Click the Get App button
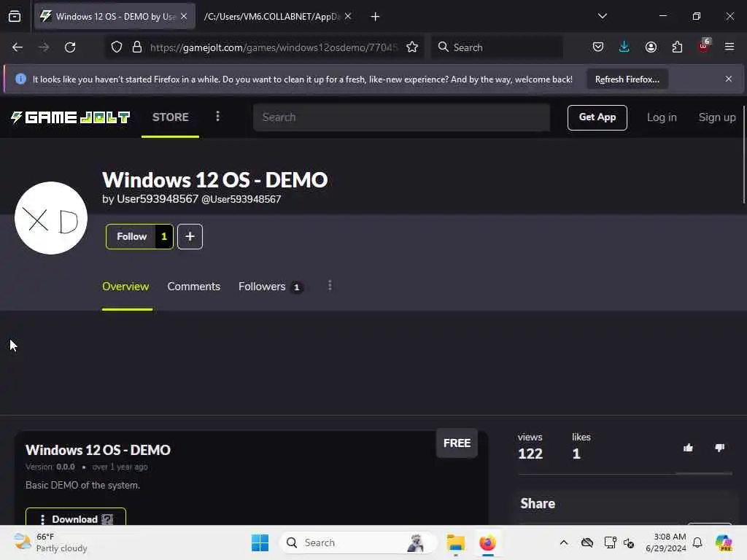Viewport: 747px width, 560px height. (x=597, y=117)
